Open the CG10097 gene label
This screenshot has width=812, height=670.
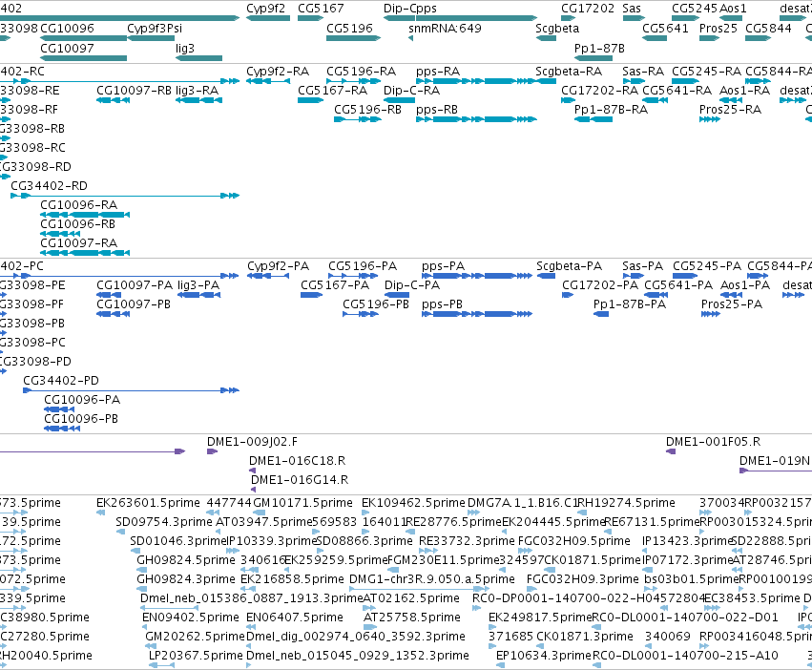[x=67, y=49]
